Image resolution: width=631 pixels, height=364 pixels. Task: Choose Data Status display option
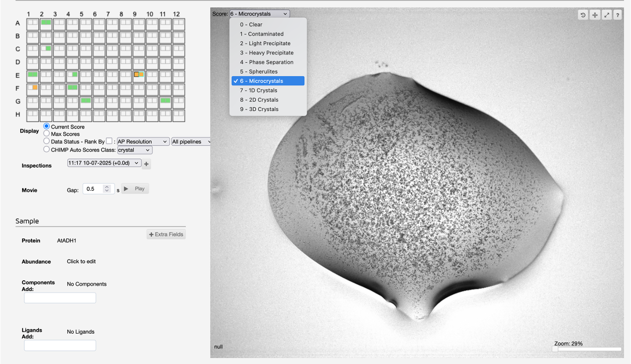pos(47,141)
